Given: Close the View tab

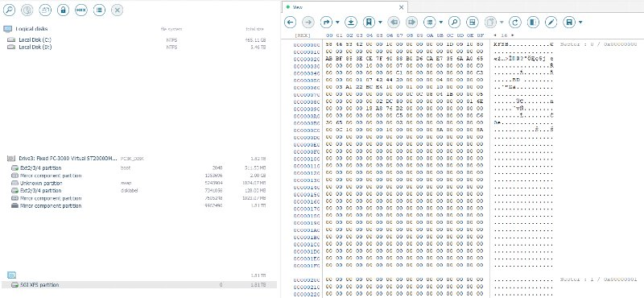Looking at the screenshot, I should click(x=401, y=7).
